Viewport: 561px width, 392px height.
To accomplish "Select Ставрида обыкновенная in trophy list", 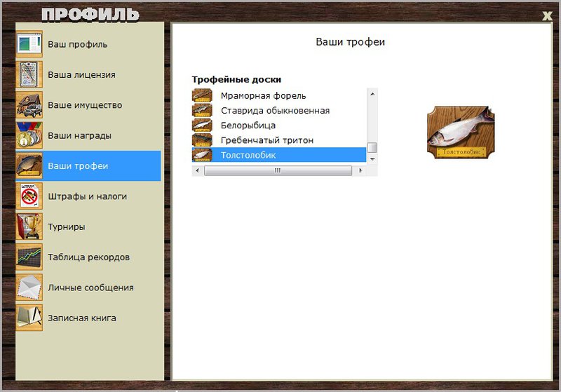I will pyautogui.click(x=279, y=110).
